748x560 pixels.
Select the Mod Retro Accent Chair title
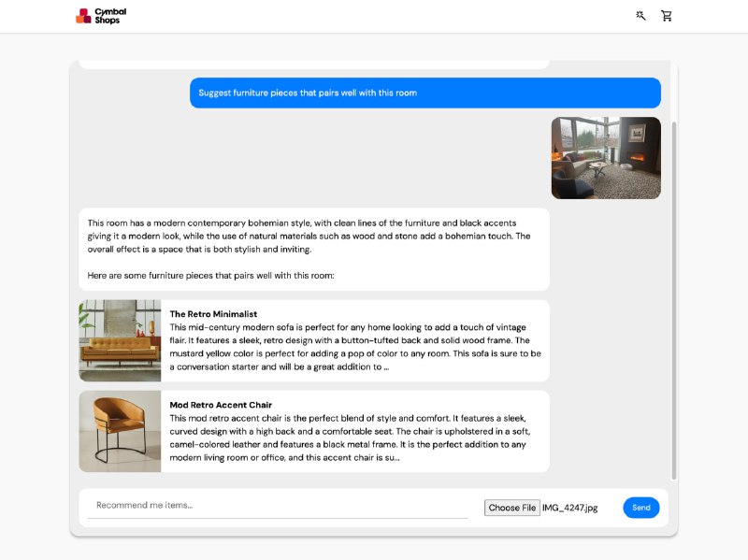click(221, 405)
